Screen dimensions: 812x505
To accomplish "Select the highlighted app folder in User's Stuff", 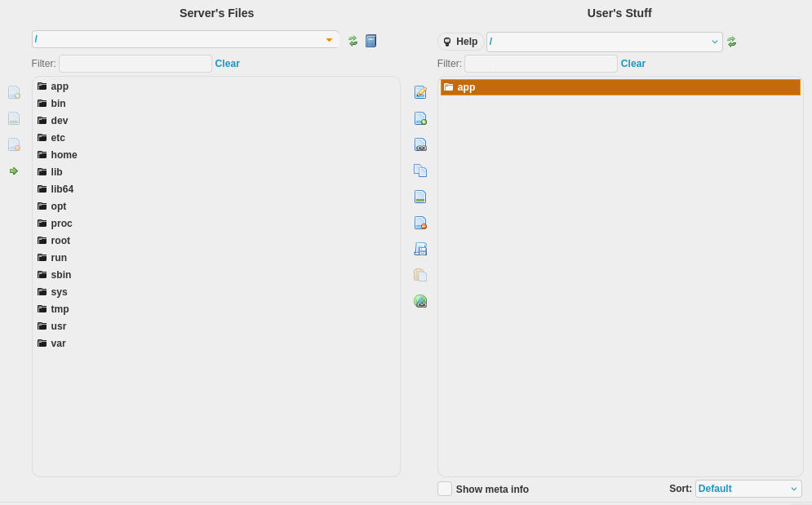I will (466, 87).
